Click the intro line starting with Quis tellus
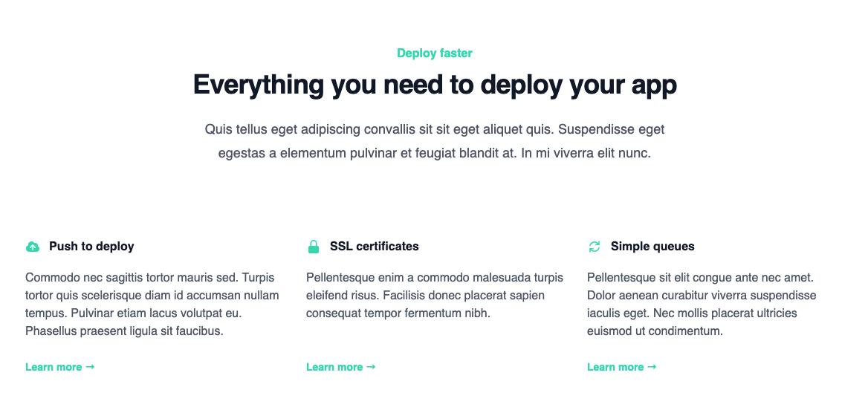Image resolution: width=868 pixels, height=413 pixels. point(434,130)
